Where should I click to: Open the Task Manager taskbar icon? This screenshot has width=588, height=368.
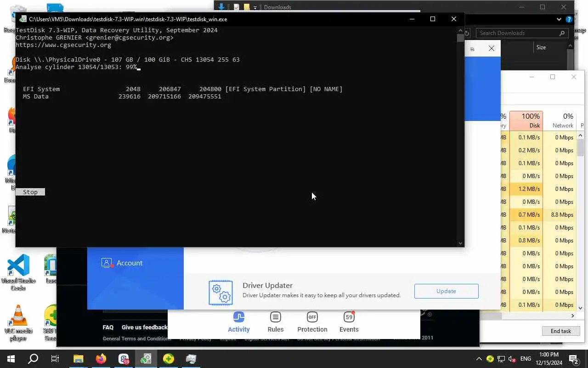click(191, 359)
